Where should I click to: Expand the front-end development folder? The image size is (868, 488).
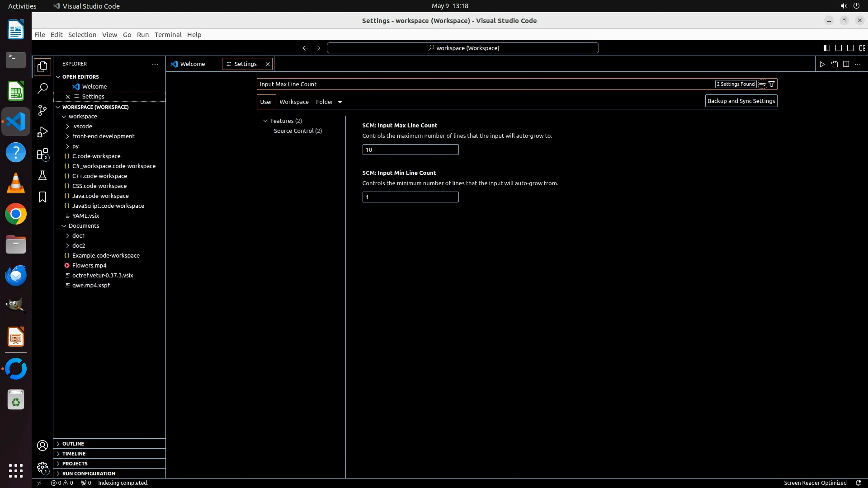click(x=103, y=136)
